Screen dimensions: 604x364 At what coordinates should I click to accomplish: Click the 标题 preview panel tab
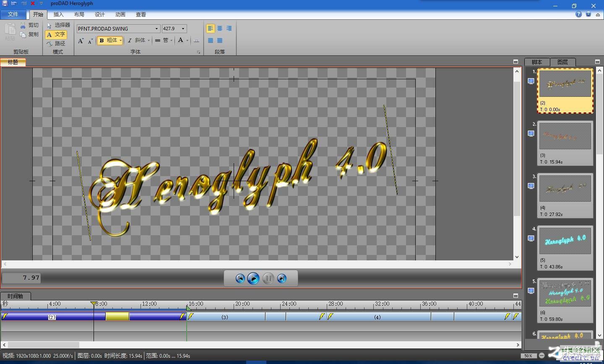(x=13, y=62)
